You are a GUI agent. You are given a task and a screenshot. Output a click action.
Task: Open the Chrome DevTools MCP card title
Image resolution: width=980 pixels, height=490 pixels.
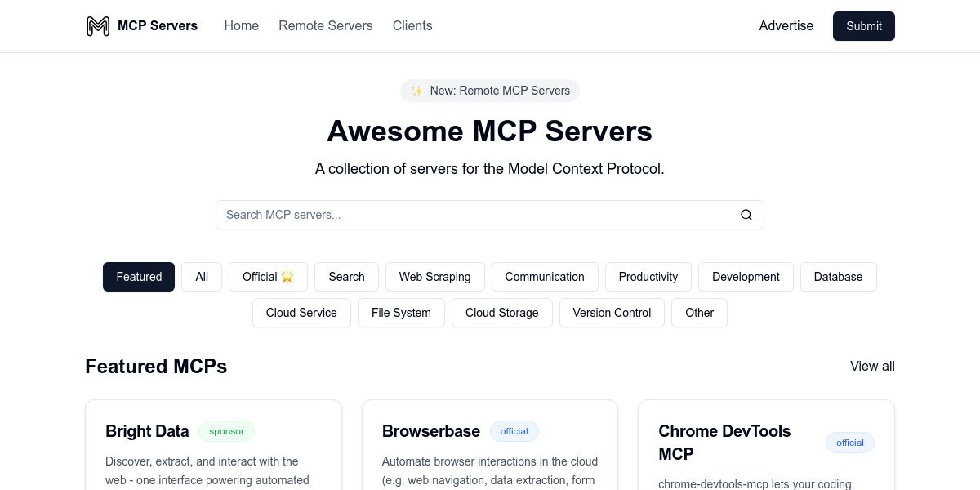click(x=724, y=443)
